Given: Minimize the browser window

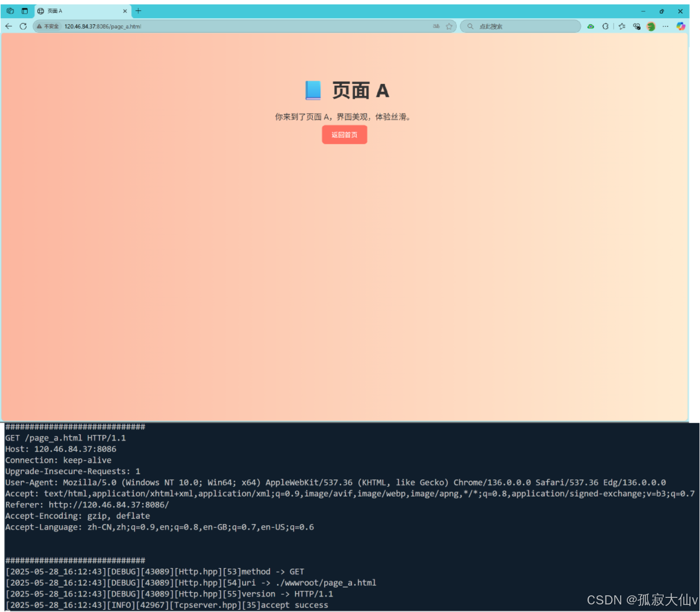Looking at the screenshot, I should tap(643, 11).
